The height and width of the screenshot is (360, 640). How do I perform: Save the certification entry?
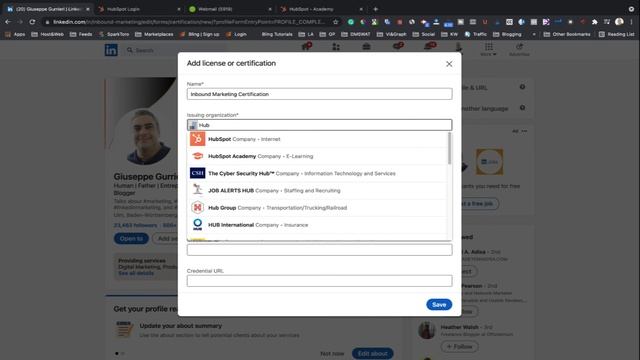(x=439, y=304)
